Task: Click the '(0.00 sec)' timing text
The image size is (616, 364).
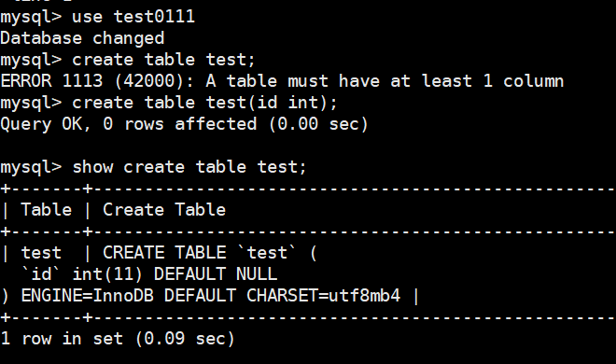Action: coord(318,124)
